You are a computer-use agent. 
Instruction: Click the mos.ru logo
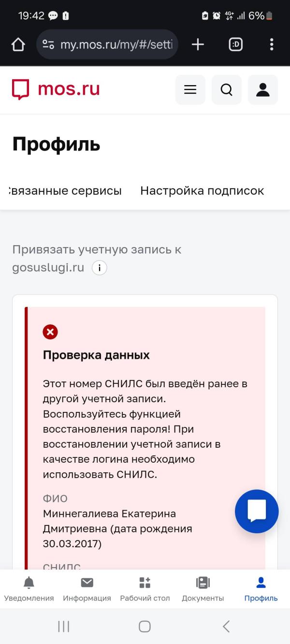pos(55,89)
